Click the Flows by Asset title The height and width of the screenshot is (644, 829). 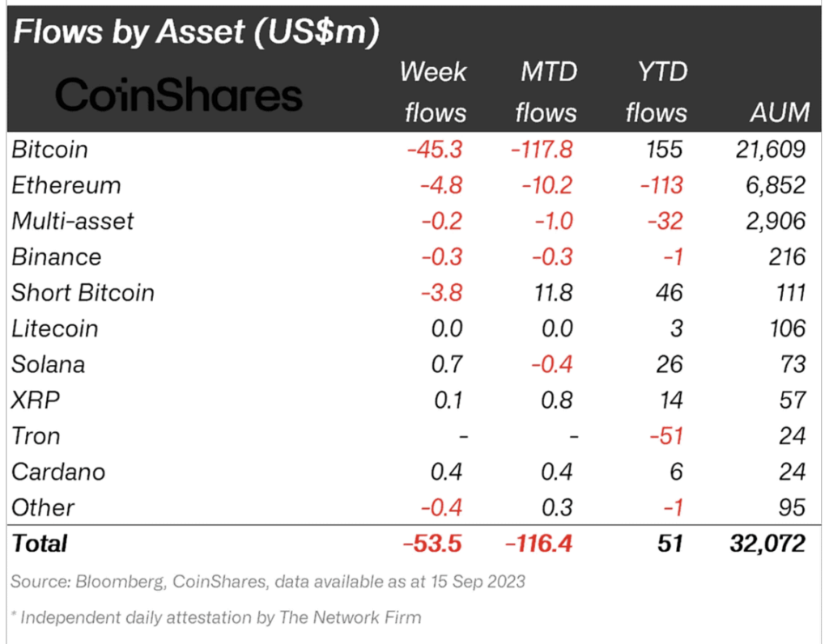click(196, 32)
